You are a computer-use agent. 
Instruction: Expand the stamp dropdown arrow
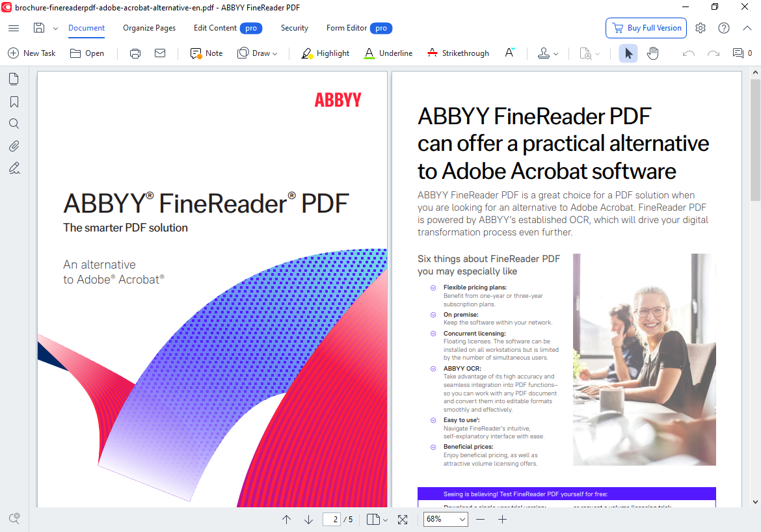tap(555, 54)
